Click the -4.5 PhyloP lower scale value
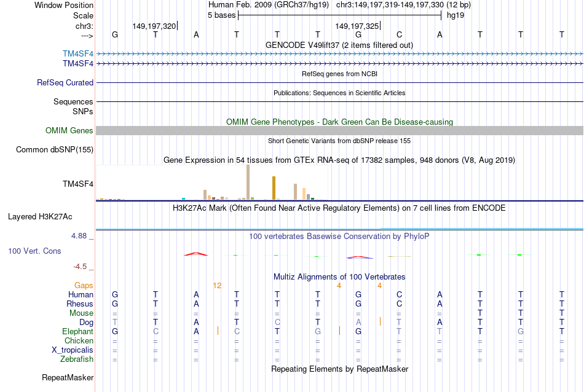Image resolution: width=584 pixels, height=392 pixels. coord(80,267)
